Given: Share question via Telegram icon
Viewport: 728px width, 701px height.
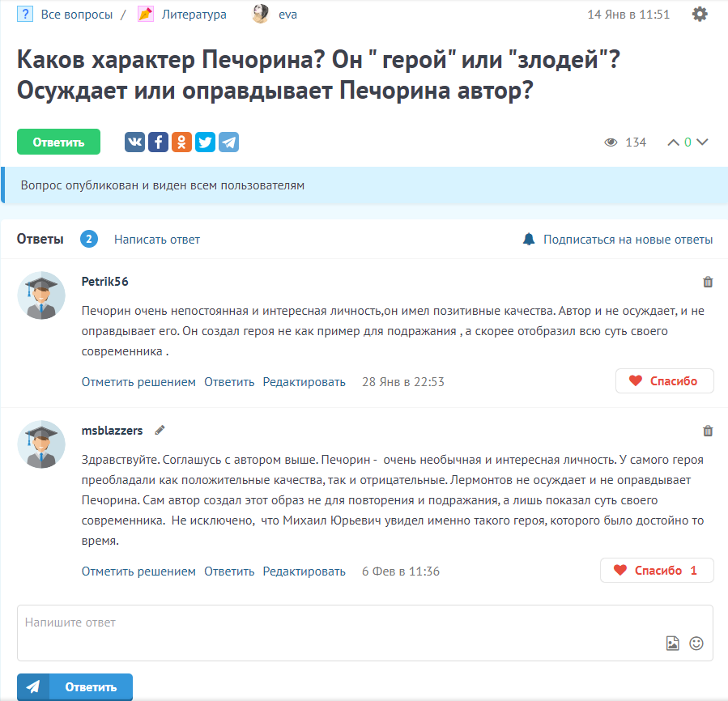Looking at the screenshot, I should click(229, 142).
